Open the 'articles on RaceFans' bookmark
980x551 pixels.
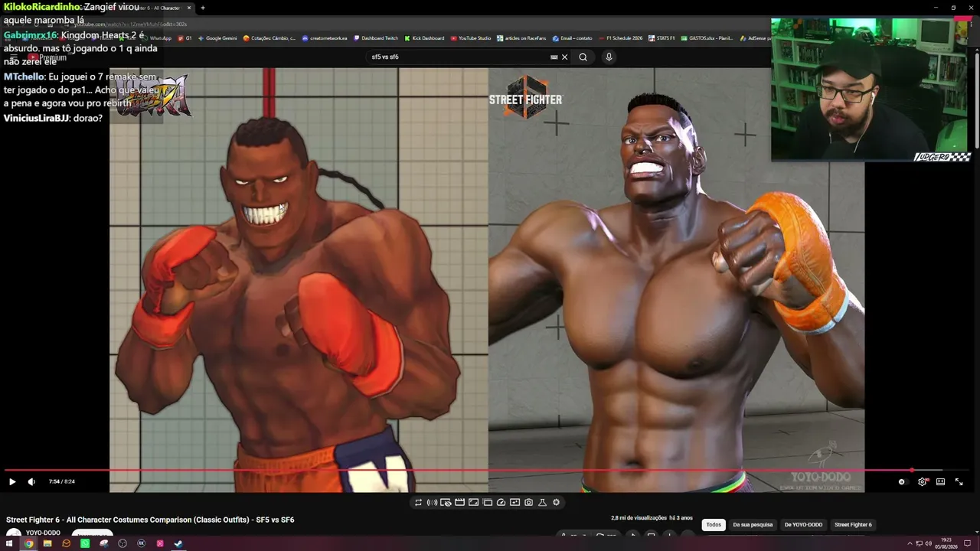tap(521, 37)
